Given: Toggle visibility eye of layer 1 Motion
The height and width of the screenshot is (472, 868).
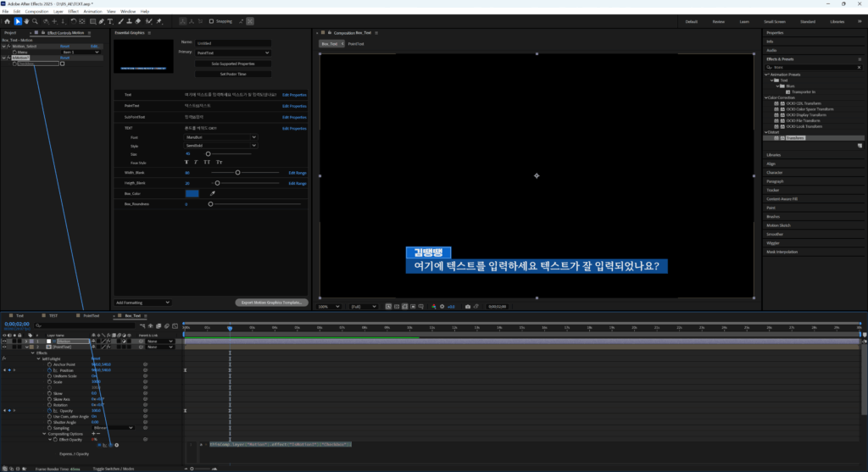Looking at the screenshot, I should tap(4, 342).
